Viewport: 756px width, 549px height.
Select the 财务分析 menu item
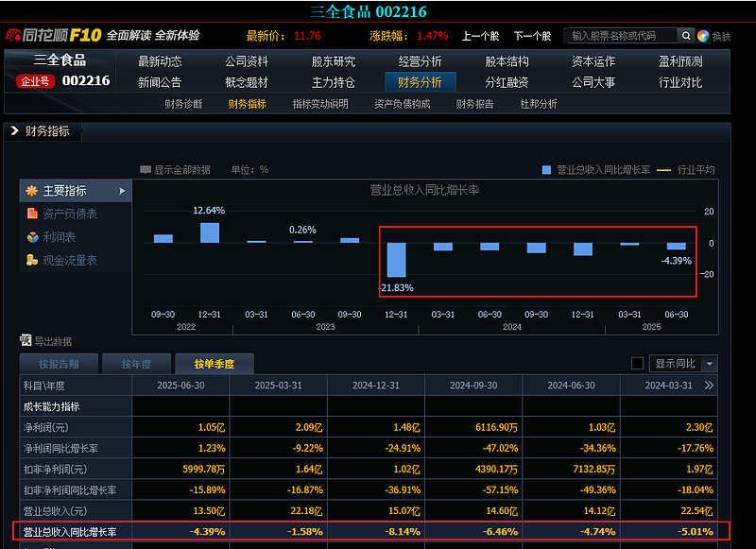point(420,82)
